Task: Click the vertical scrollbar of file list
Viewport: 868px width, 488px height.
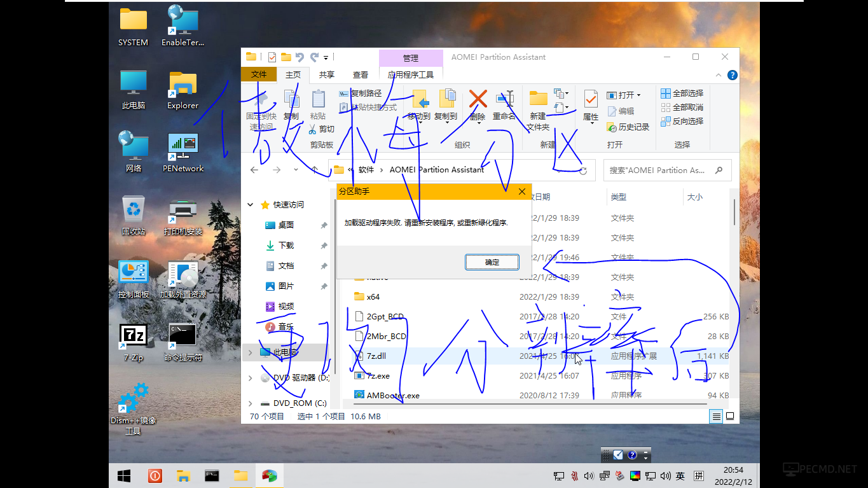Action: point(734,212)
